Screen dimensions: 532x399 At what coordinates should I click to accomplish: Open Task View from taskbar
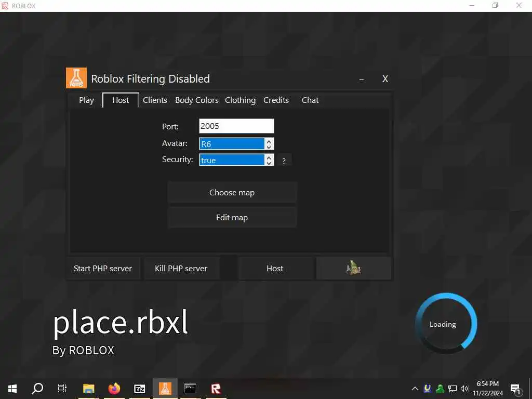(x=62, y=389)
